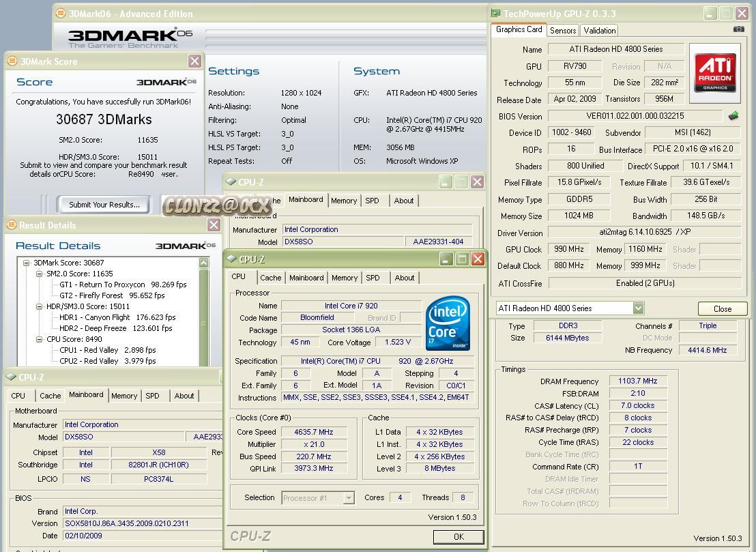The height and width of the screenshot is (552, 756).
Task: Open the SPD tab in front CPU-Z window
Action: point(373,278)
